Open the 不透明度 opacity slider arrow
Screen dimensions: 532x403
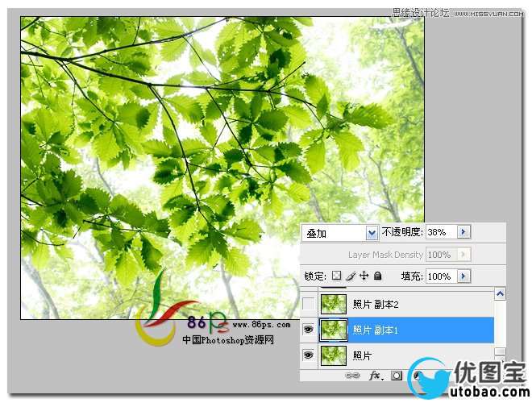click(463, 232)
